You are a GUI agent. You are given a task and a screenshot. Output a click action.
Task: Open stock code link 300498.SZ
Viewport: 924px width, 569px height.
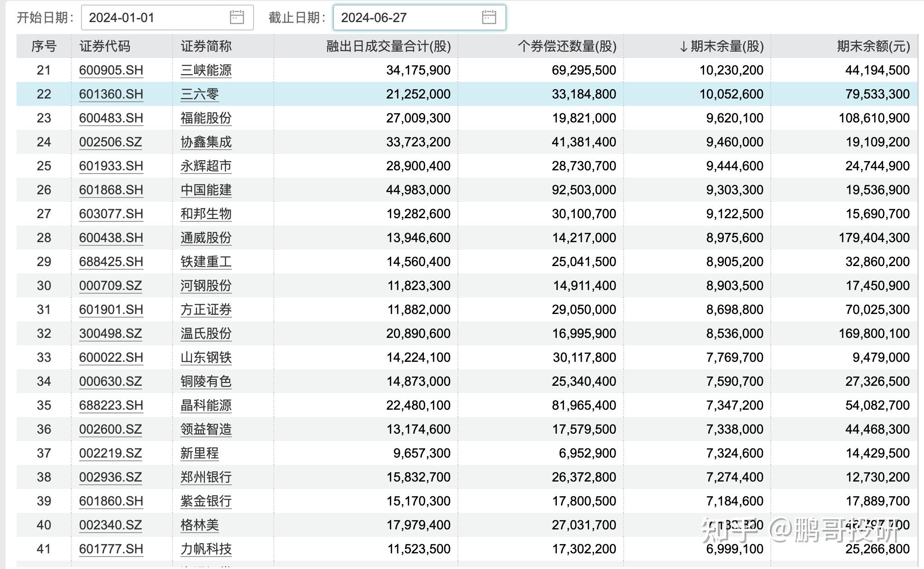[110, 333]
